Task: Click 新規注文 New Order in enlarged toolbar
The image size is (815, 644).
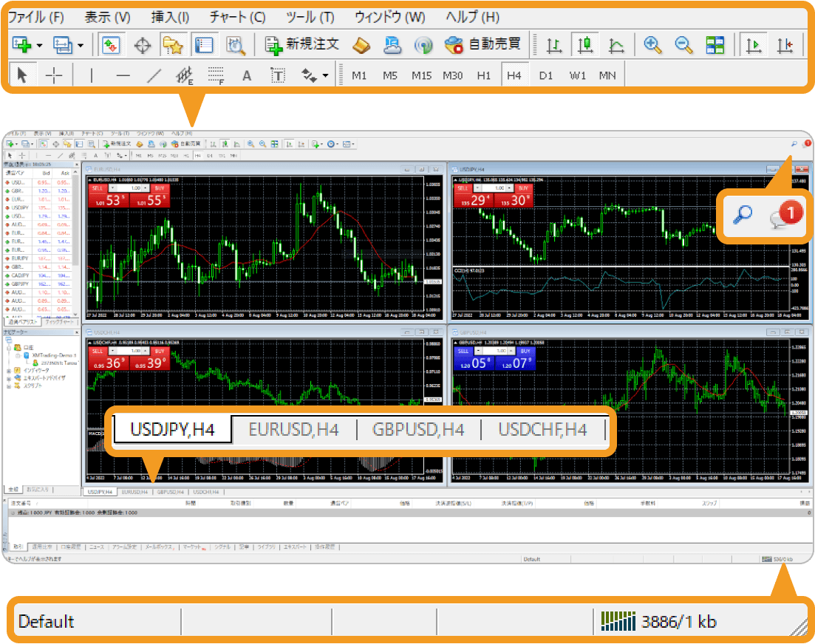Action: coord(302,45)
